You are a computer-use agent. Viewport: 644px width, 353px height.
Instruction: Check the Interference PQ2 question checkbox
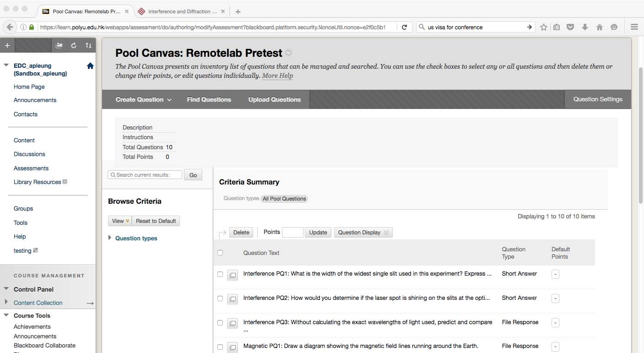220,299
